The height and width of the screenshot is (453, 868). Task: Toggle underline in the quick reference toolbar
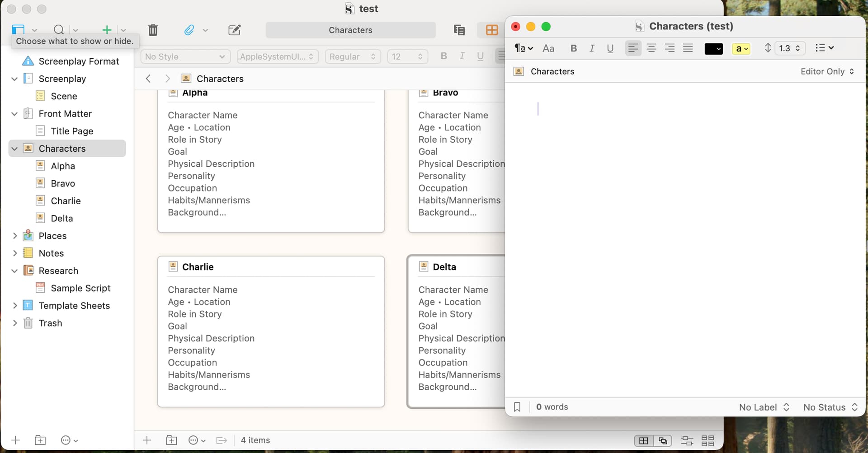click(x=610, y=48)
